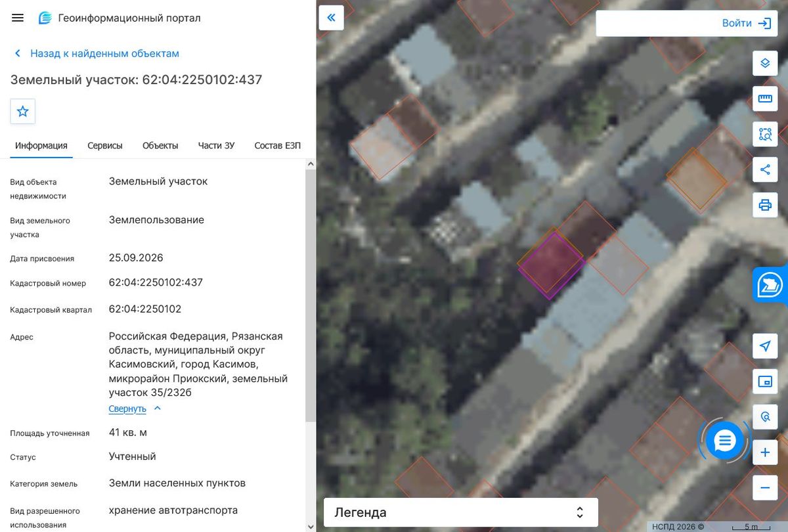Select the area value 41 кв. м

[128, 432]
